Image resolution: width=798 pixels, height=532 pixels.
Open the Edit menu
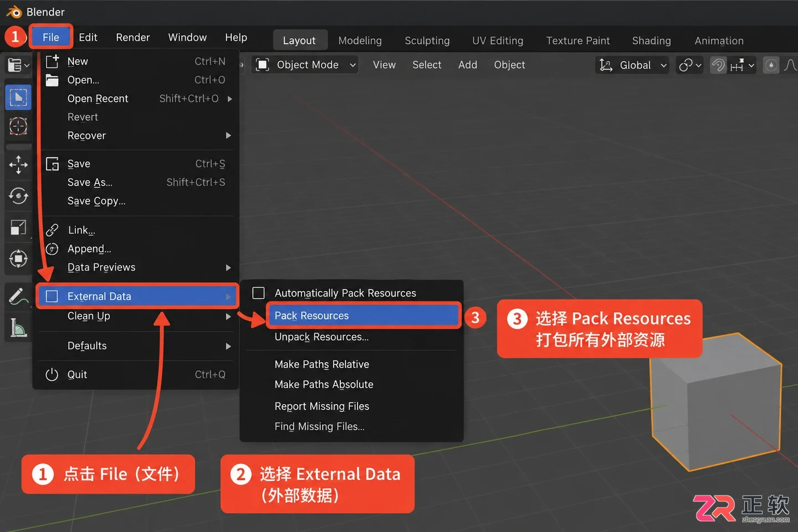click(x=88, y=37)
